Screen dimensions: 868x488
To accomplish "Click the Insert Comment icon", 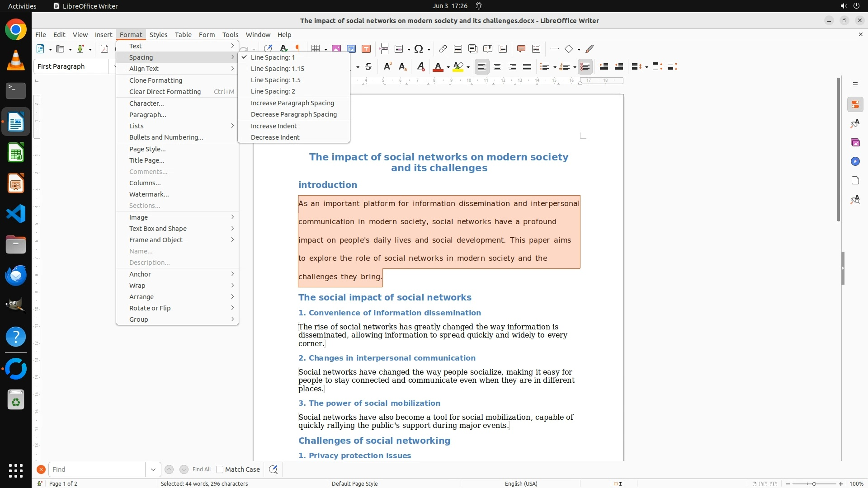I will point(521,49).
